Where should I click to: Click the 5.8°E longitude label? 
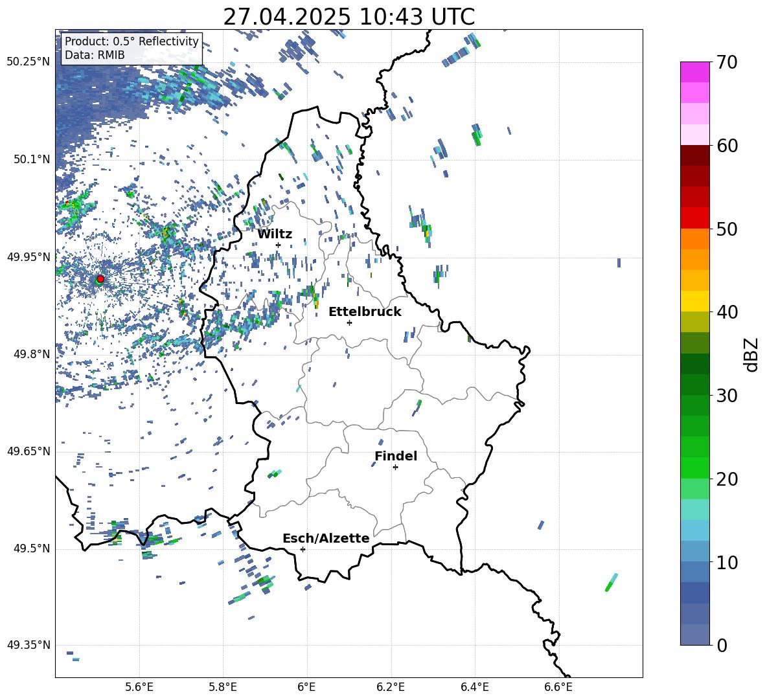point(223,687)
